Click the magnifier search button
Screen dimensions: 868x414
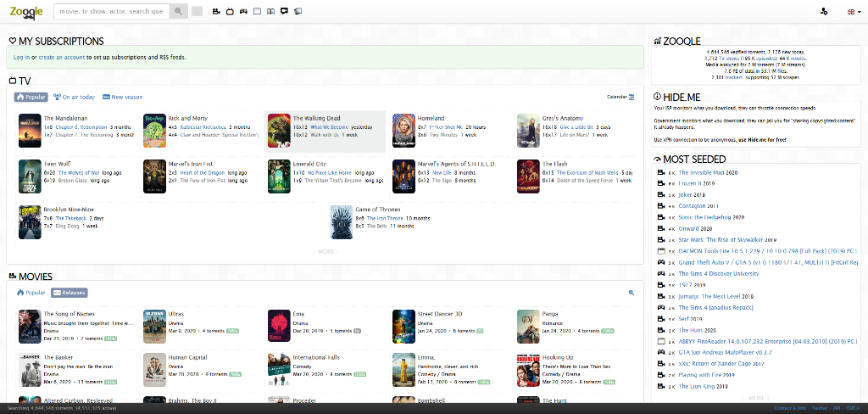point(178,11)
